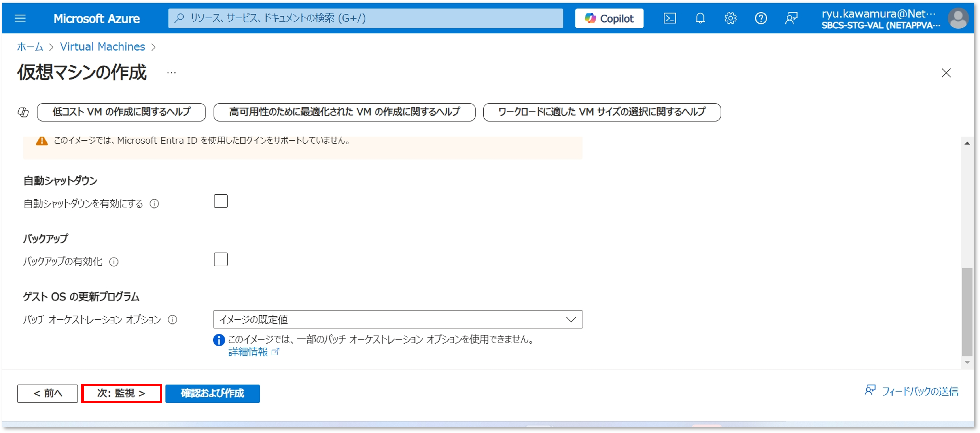Screen dimensions: 980x433
Task: Go to Virtual Machines breadcrumb
Action: 102,47
